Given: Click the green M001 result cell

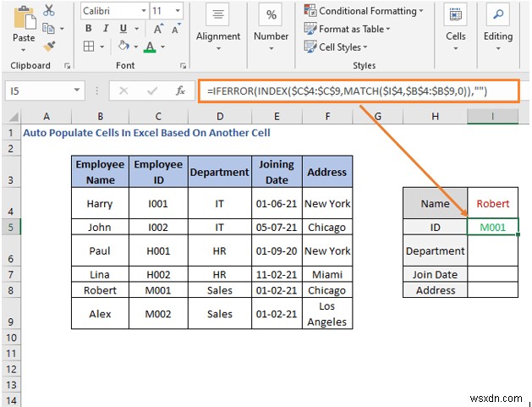Looking at the screenshot, I should (x=492, y=227).
